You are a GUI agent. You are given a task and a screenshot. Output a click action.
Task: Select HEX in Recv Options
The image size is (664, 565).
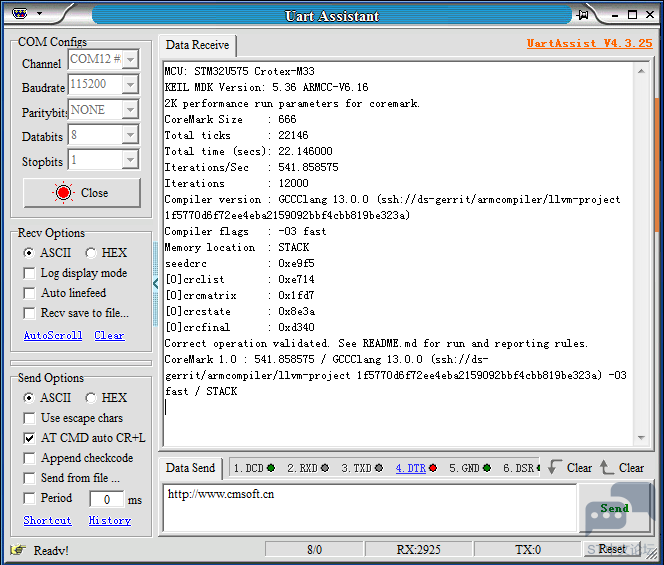pyautogui.click(x=106, y=253)
